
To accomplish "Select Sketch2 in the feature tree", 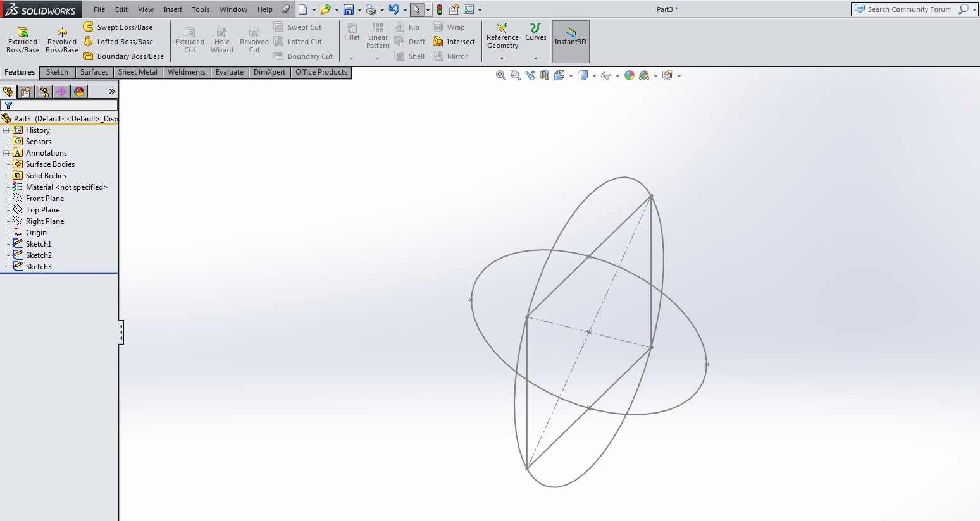I will tap(39, 255).
